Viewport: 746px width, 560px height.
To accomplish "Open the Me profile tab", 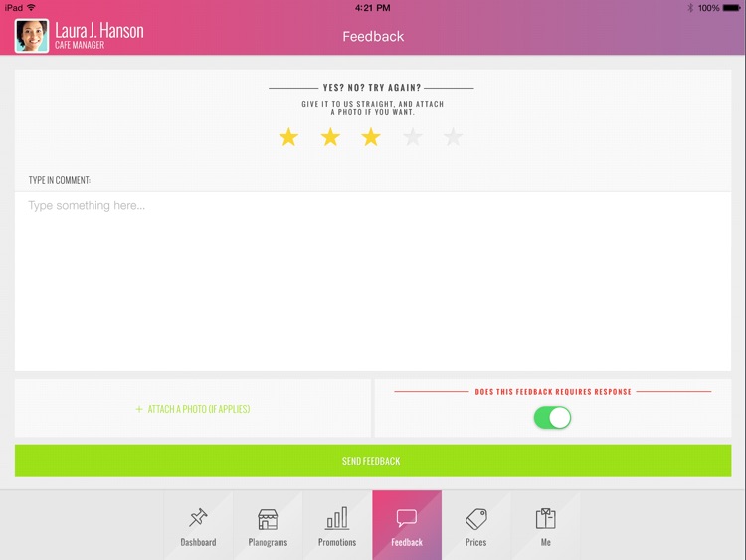I will (x=546, y=525).
